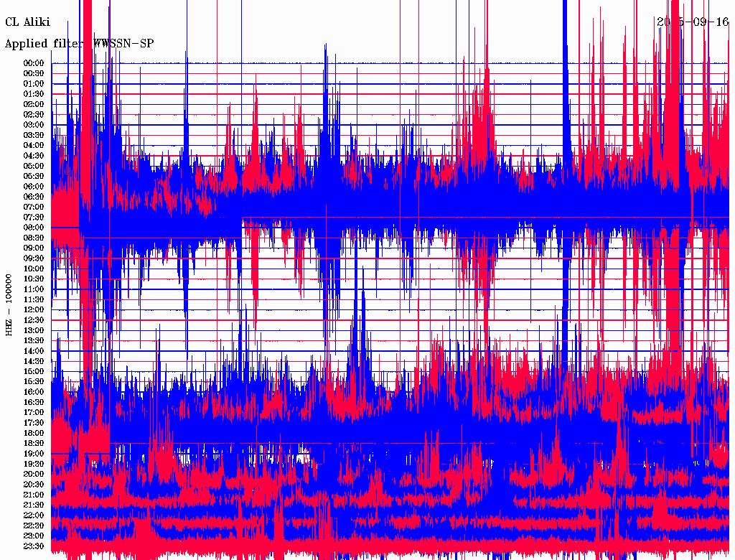
Task: Click the 09:30 time label
Action: [x=34, y=258]
